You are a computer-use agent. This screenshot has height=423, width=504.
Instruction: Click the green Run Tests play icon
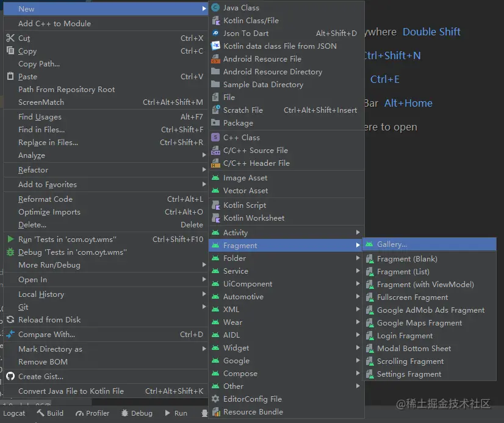pyautogui.click(x=10, y=239)
